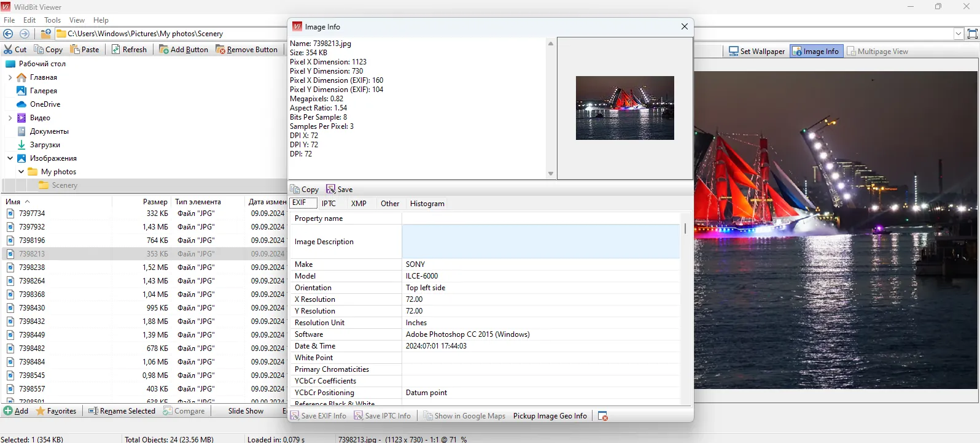Collapse the Изображения folder tree
This screenshot has height=443, width=980.
10,158
